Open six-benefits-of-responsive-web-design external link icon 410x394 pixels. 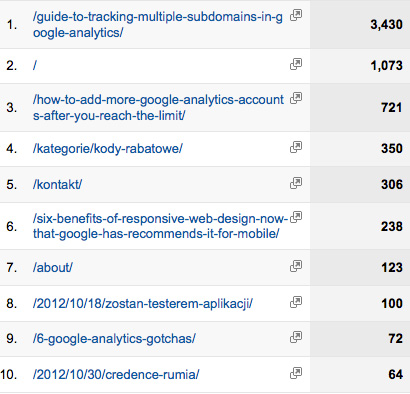(296, 217)
